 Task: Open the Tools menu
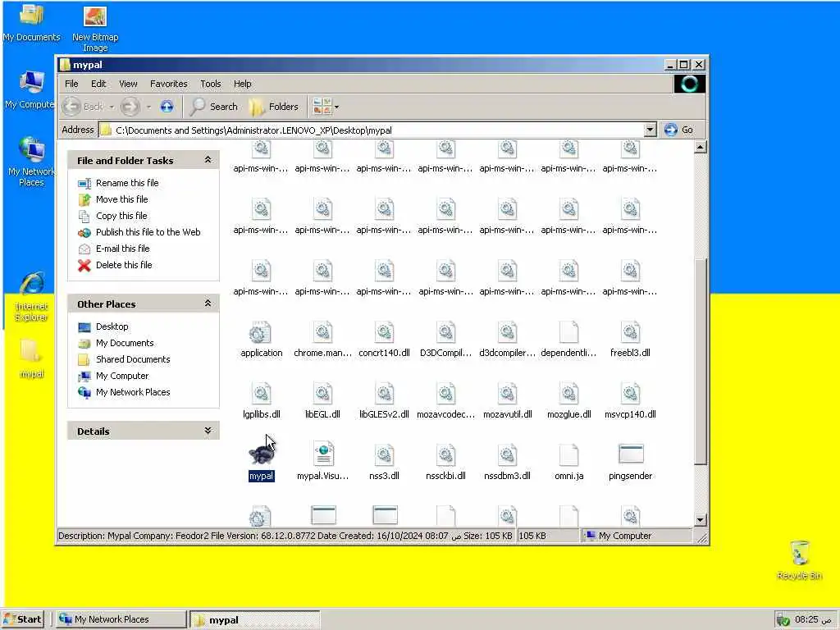[211, 84]
